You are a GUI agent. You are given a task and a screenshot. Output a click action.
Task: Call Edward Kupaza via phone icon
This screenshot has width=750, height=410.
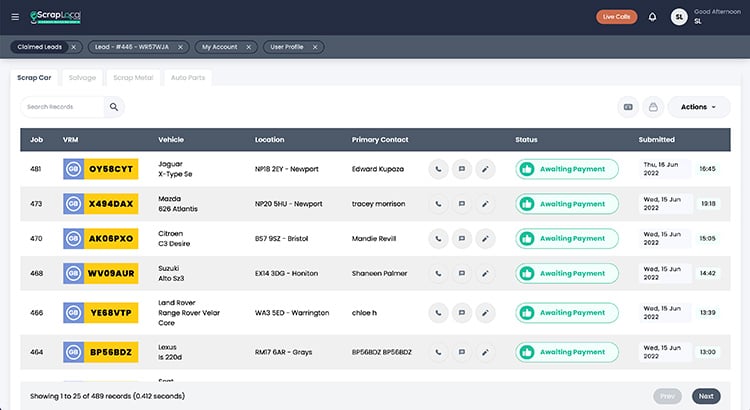(438, 169)
